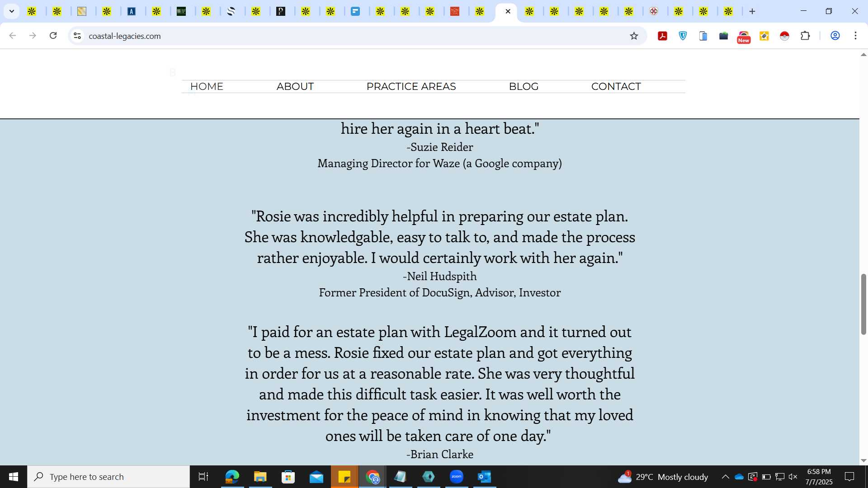Open the Adobe Acrobat extension
The height and width of the screenshot is (488, 868).
662,36
